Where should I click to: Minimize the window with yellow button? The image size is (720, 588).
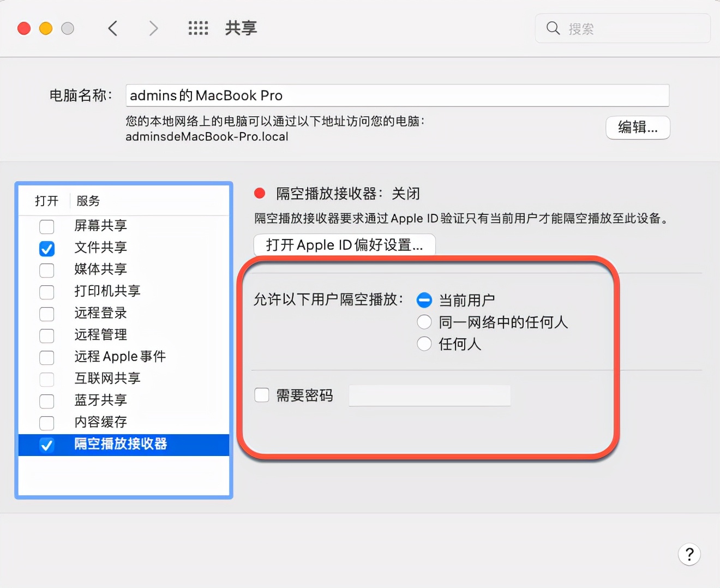pyautogui.click(x=46, y=28)
